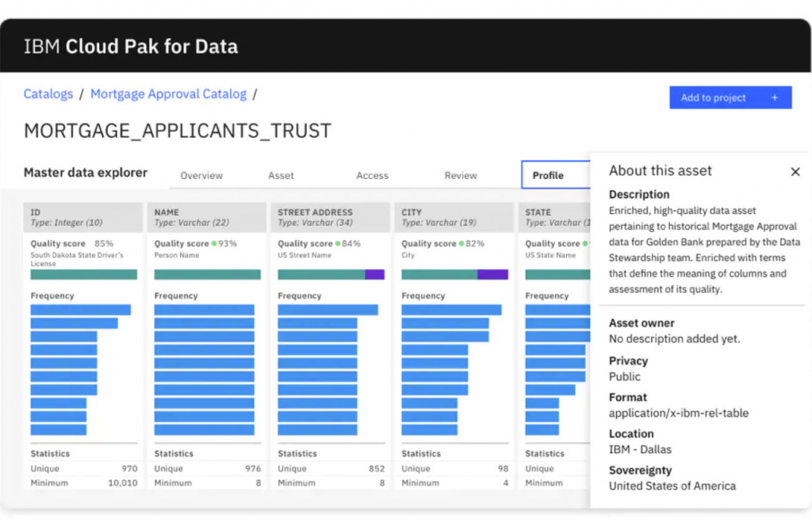This screenshot has height=530, width=812.
Task: Switch to the Asset tab
Action: [281, 175]
